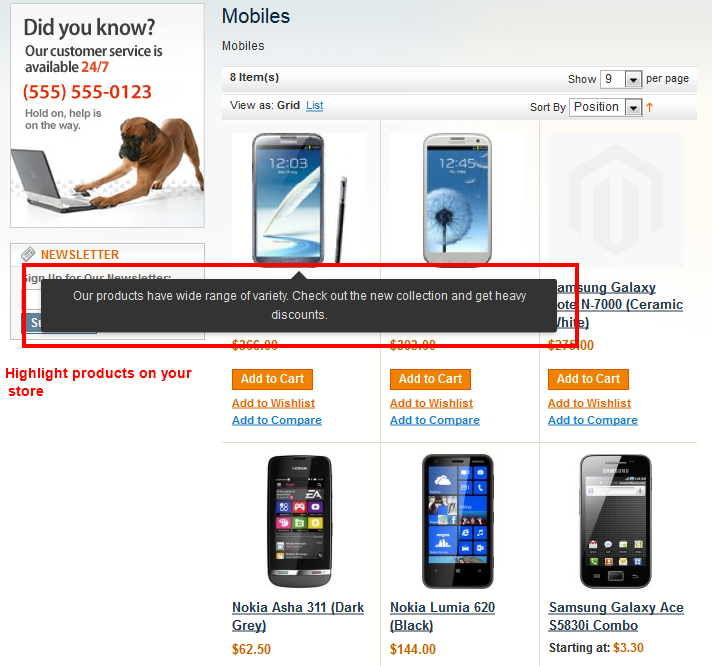
Task: Switch to List view
Action: [314, 105]
